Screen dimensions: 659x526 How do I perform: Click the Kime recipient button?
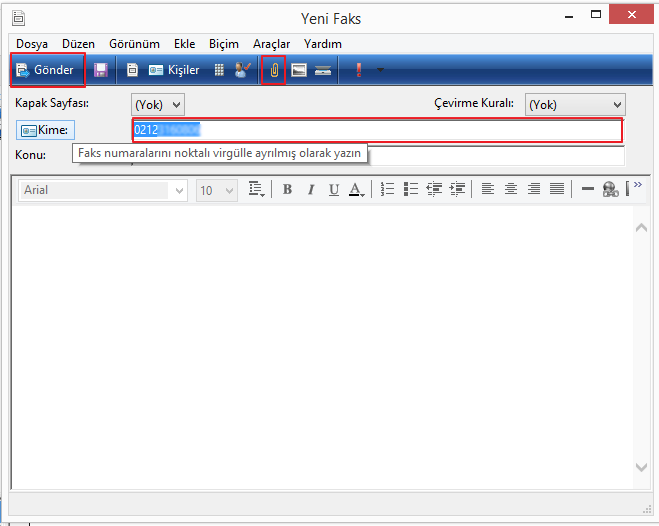coord(45,130)
